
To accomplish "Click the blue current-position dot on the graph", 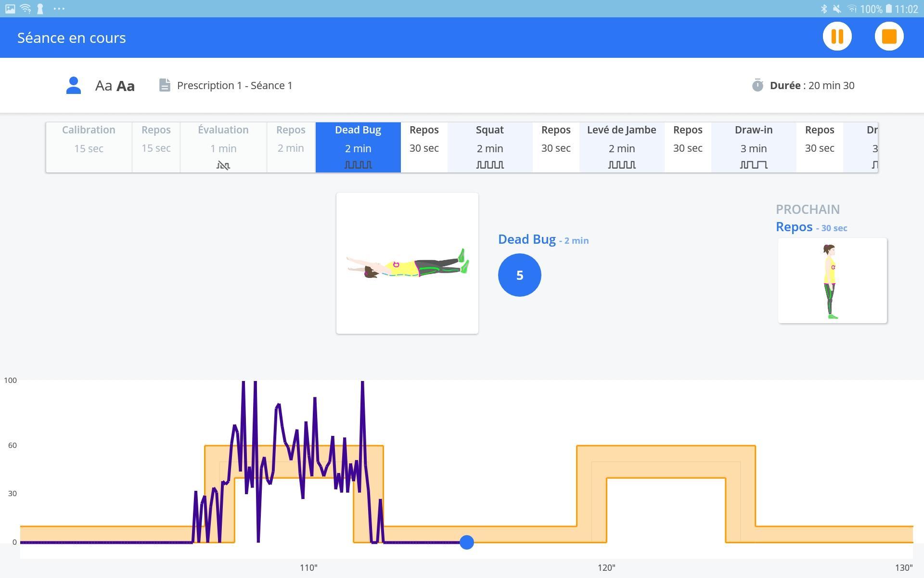I will tap(466, 542).
